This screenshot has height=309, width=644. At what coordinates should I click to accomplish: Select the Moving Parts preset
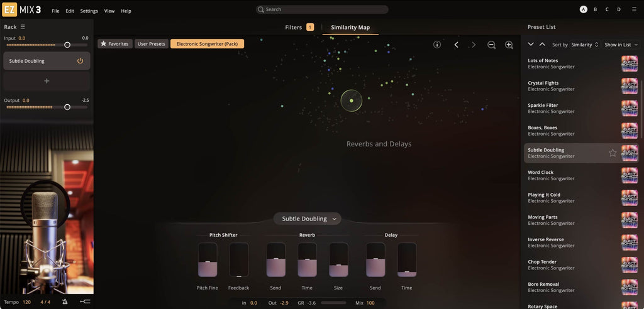582,220
